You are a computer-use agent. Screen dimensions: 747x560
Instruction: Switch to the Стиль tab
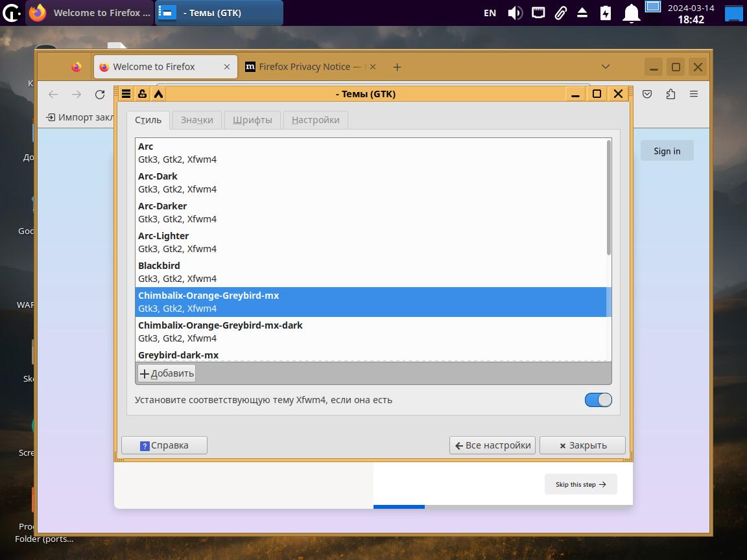pyautogui.click(x=148, y=120)
